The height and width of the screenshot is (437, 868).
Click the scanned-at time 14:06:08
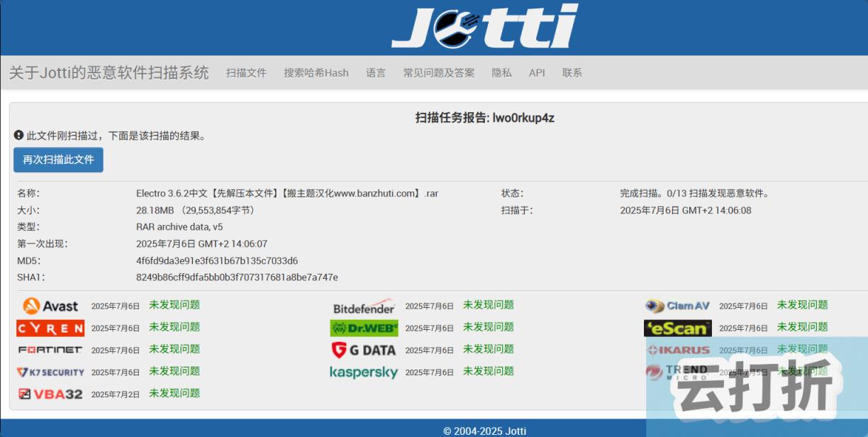pyautogui.click(x=686, y=210)
